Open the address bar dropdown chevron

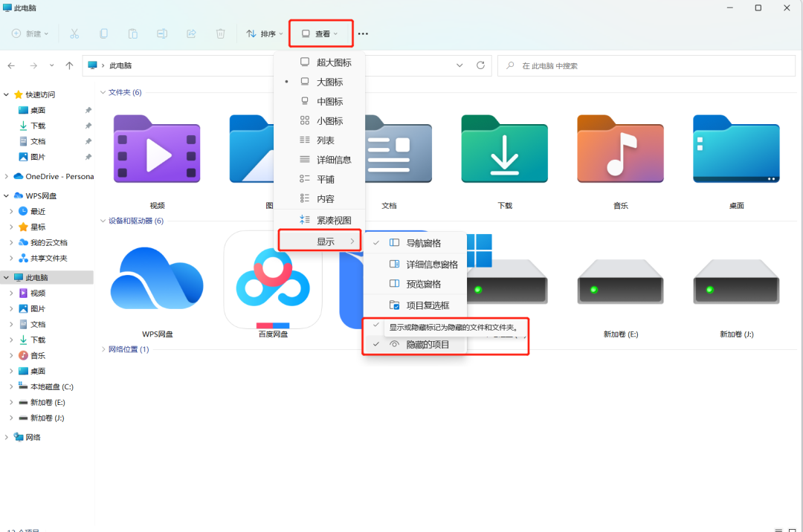point(459,65)
